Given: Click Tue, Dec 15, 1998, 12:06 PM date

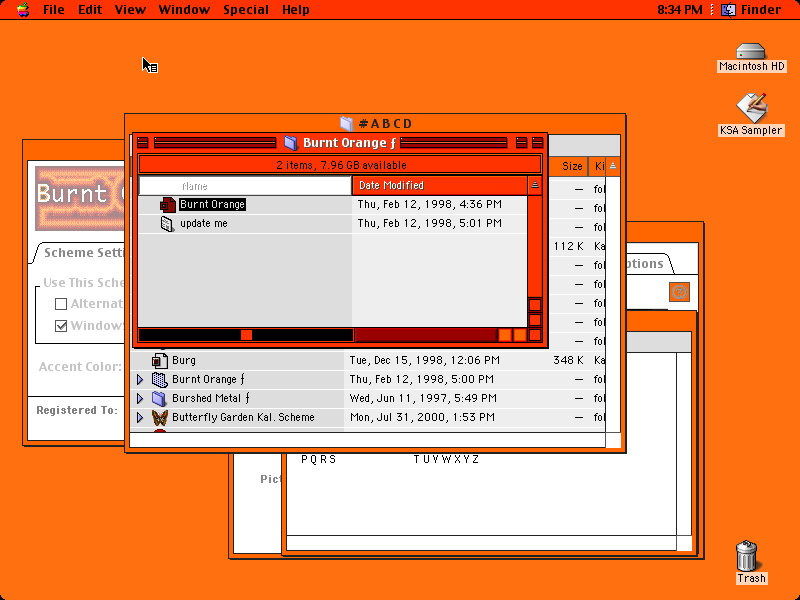Looking at the screenshot, I should [424, 360].
